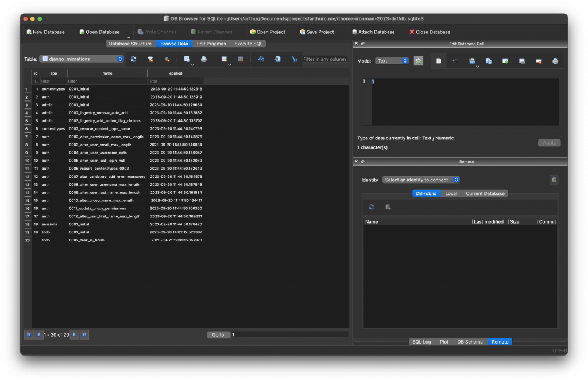588x382 pixels.
Task: Click the Filter in any column field
Action: (x=325, y=59)
